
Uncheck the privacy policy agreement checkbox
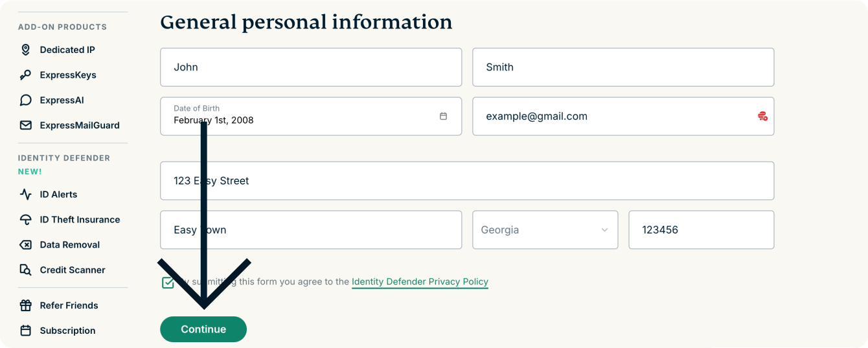click(x=168, y=283)
